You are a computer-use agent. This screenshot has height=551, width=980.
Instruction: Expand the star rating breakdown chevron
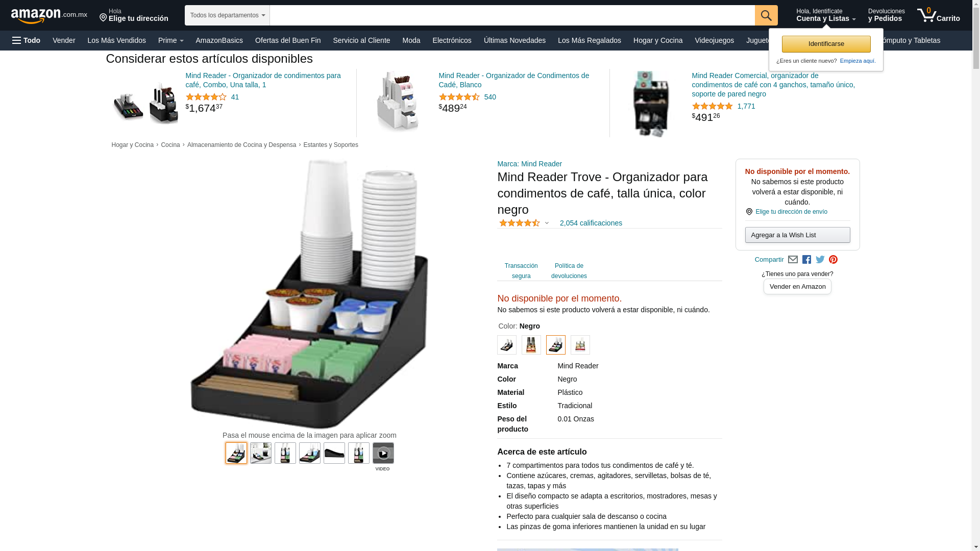[547, 223]
